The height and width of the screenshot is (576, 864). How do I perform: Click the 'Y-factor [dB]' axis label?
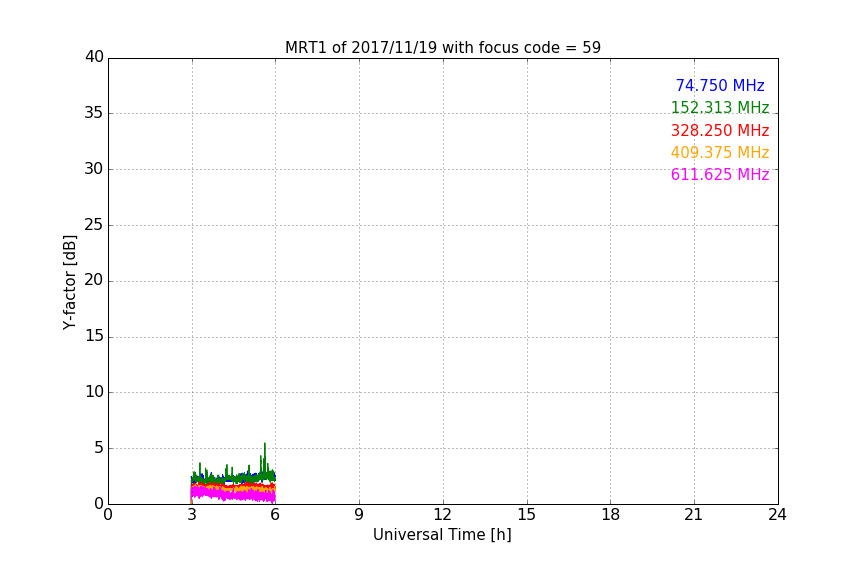point(69,282)
